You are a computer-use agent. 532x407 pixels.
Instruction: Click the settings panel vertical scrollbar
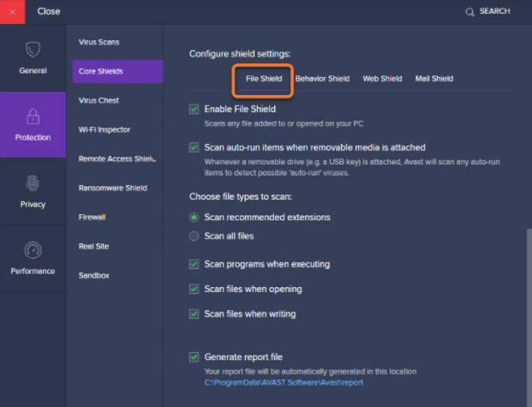(529, 317)
